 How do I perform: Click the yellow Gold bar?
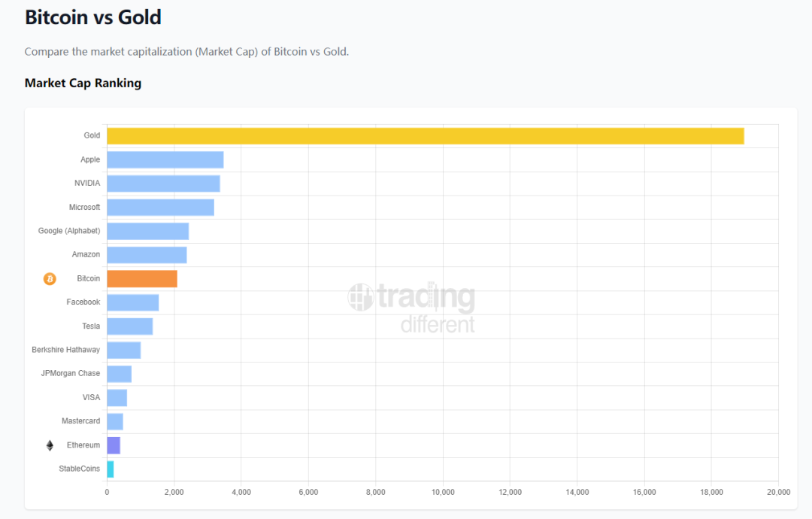[x=425, y=136]
